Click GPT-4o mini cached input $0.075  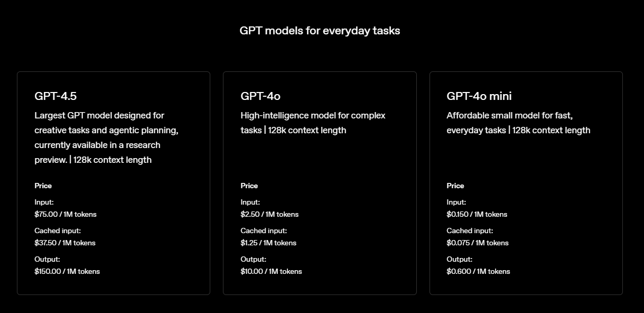click(x=478, y=243)
